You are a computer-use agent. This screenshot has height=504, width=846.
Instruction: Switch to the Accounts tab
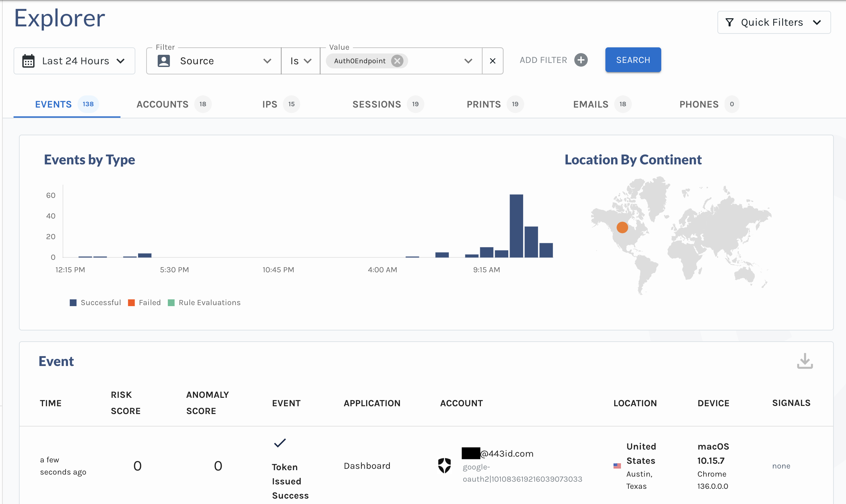(x=162, y=104)
